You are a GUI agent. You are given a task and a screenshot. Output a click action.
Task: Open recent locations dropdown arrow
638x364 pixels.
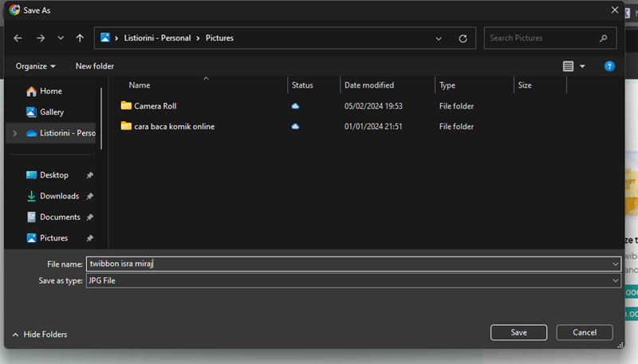pyautogui.click(x=61, y=38)
